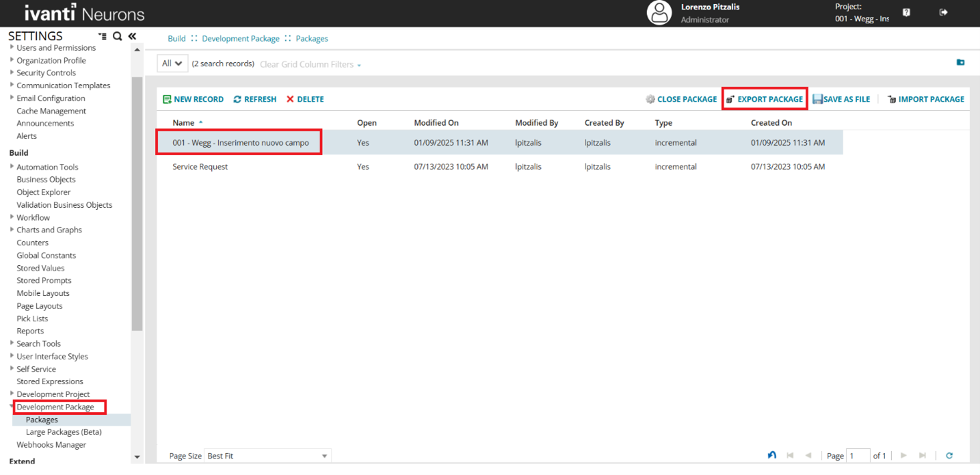The width and height of the screenshot is (980, 475).
Task: Click the blue undo arrow in pager
Action: pyautogui.click(x=772, y=455)
